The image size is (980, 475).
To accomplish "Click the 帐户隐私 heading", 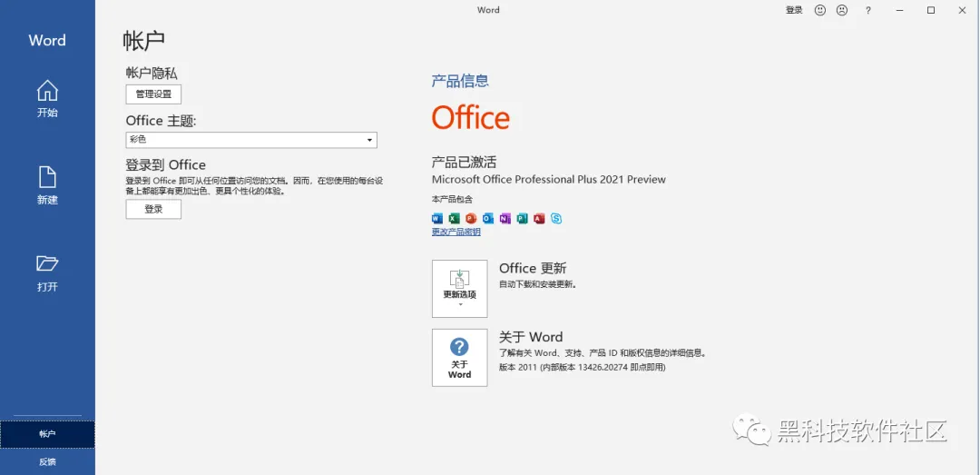I will [x=152, y=74].
